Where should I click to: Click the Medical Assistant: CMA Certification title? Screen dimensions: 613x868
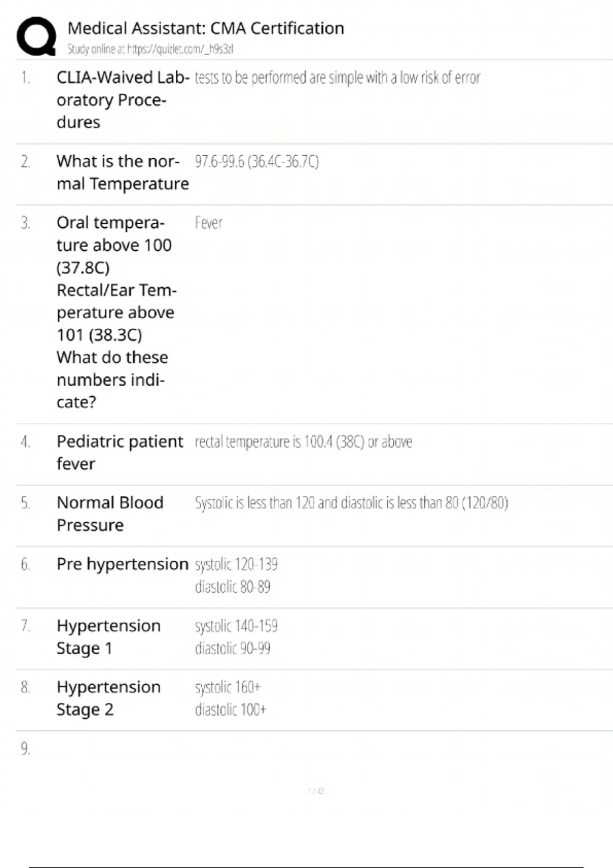(x=206, y=28)
